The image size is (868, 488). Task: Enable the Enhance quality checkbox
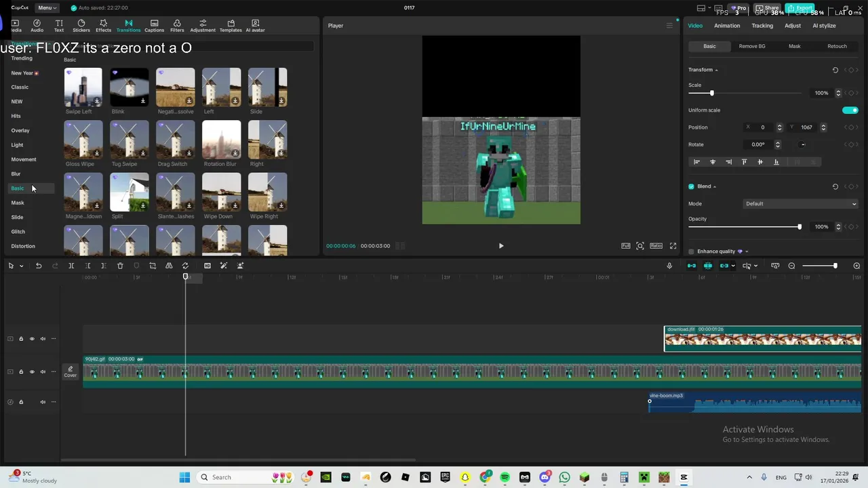691,251
